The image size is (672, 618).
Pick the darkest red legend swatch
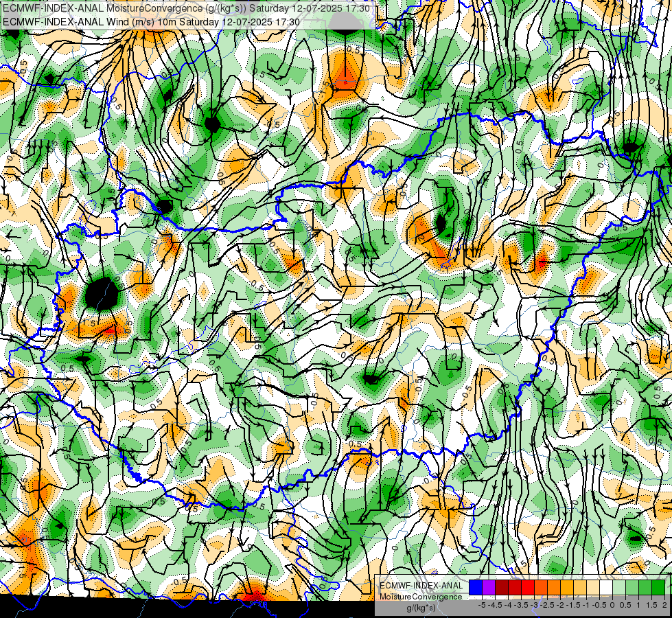click(x=502, y=587)
